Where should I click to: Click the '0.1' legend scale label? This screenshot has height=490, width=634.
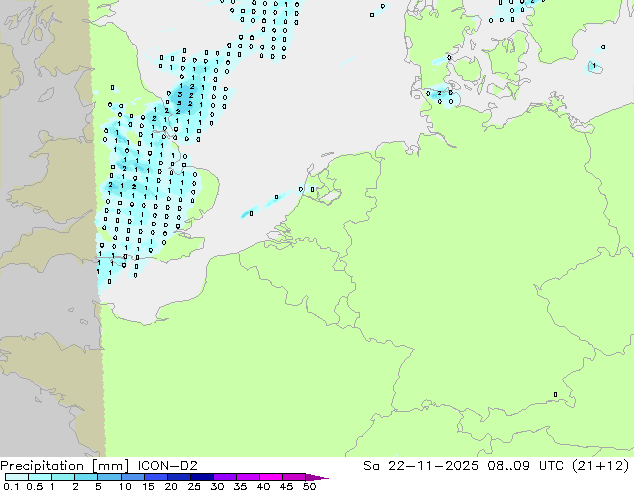pos(11,486)
